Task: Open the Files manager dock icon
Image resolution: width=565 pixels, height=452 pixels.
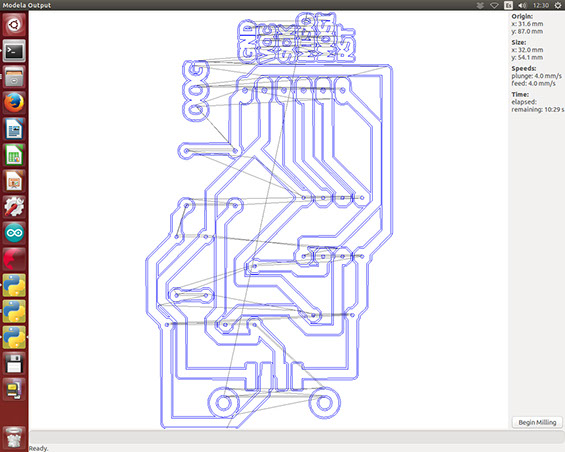Action: pos(14,77)
